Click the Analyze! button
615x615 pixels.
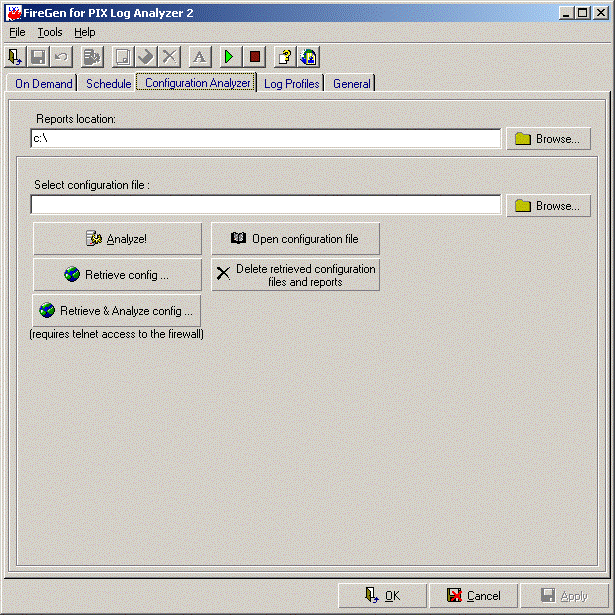pos(117,239)
